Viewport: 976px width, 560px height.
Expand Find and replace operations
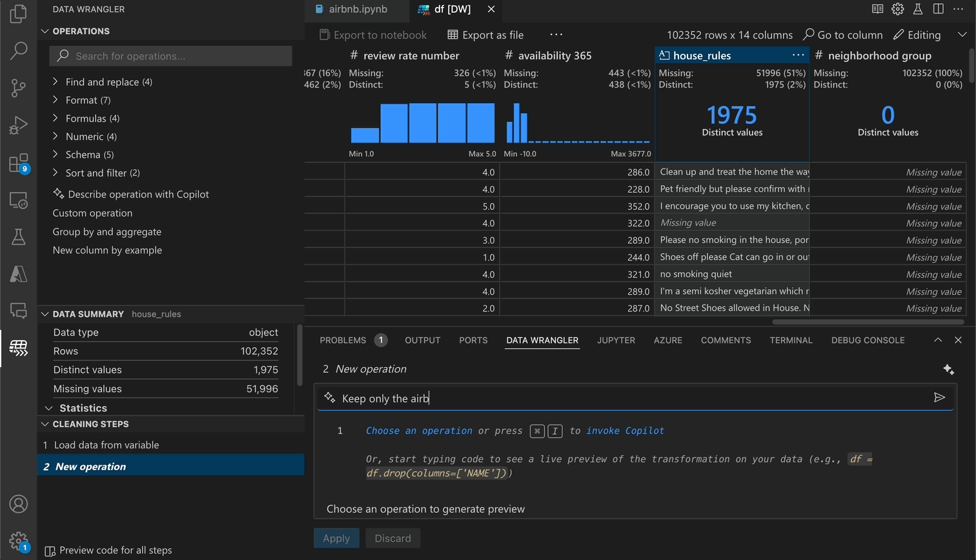tap(102, 82)
